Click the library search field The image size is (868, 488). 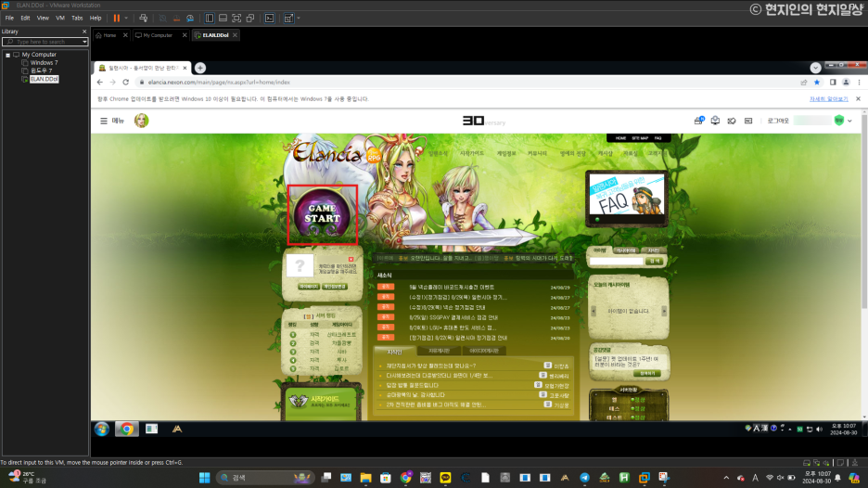click(x=42, y=42)
